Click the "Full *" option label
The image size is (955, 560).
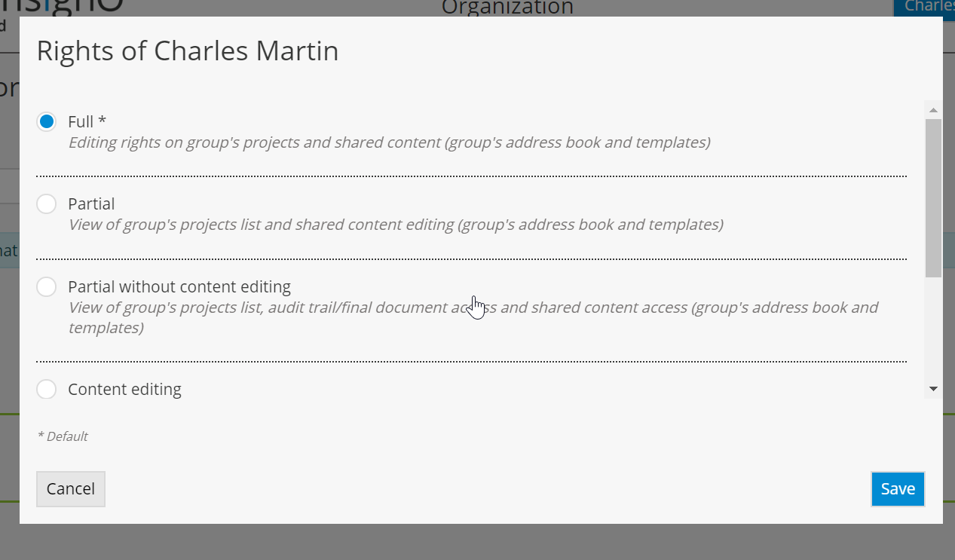click(x=87, y=121)
